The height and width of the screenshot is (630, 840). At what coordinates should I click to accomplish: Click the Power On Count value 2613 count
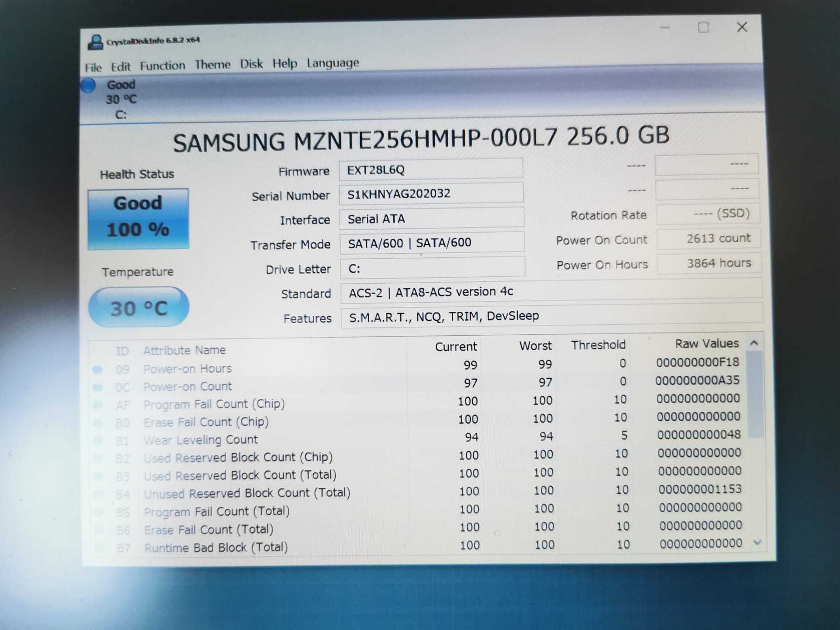click(x=708, y=239)
